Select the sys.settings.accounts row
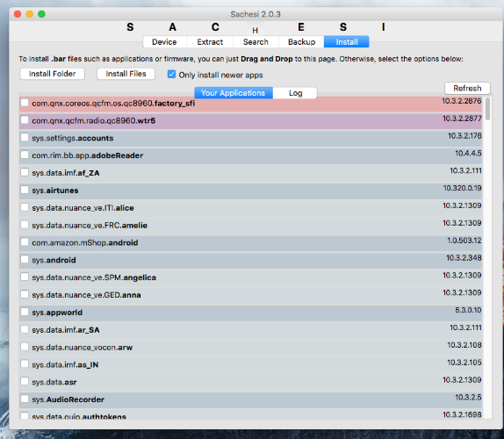 coord(251,138)
